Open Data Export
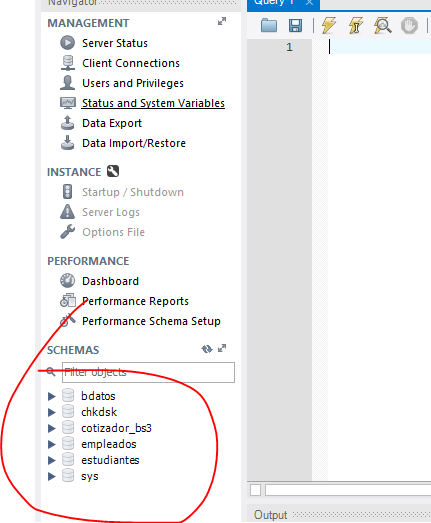The width and height of the screenshot is (431, 523). 112,123
